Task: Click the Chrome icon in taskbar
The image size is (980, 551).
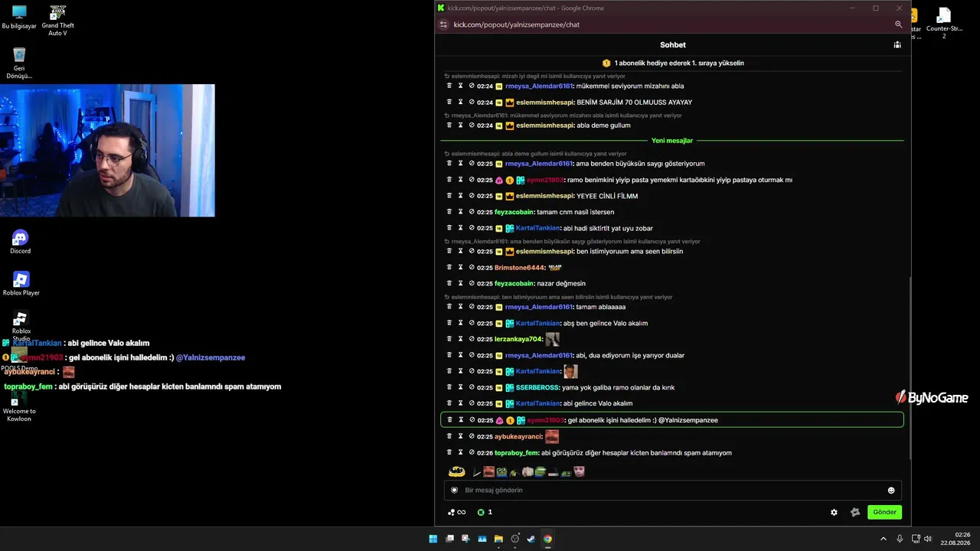Action: (x=547, y=539)
